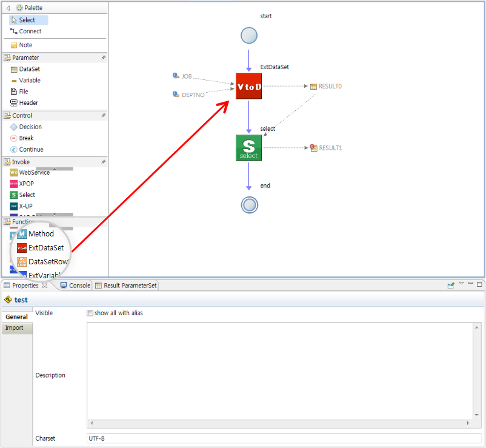Viewport: 486px width, 448px height.
Task: Switch to the Console tab
Action: (76, 286)
